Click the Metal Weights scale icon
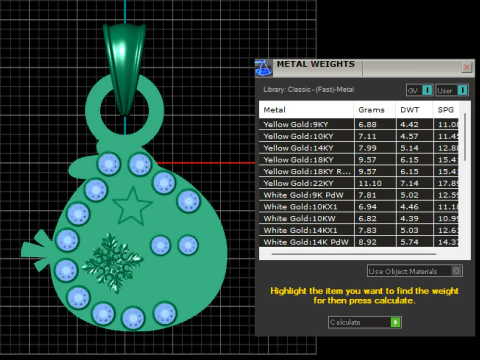 pyautogui.click(x=264, y=68)
